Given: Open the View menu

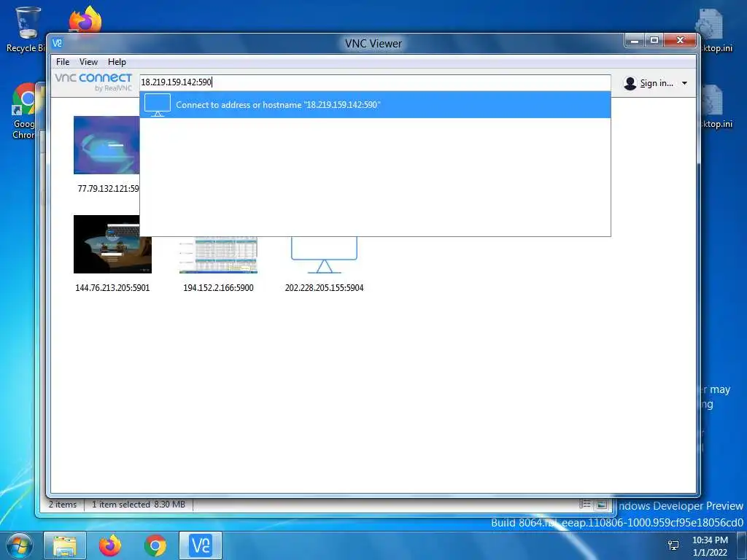Looking at the screenshot, I should (x=88, y=62).
